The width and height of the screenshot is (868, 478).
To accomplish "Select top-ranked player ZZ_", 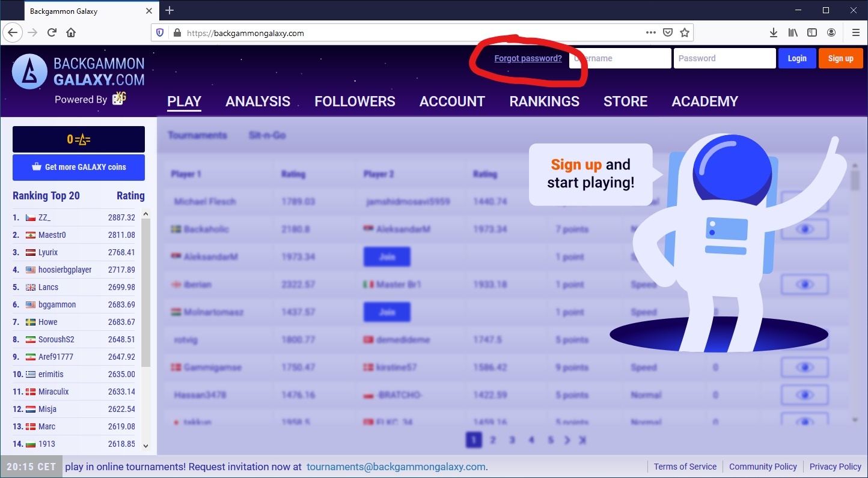I will 44,217.
